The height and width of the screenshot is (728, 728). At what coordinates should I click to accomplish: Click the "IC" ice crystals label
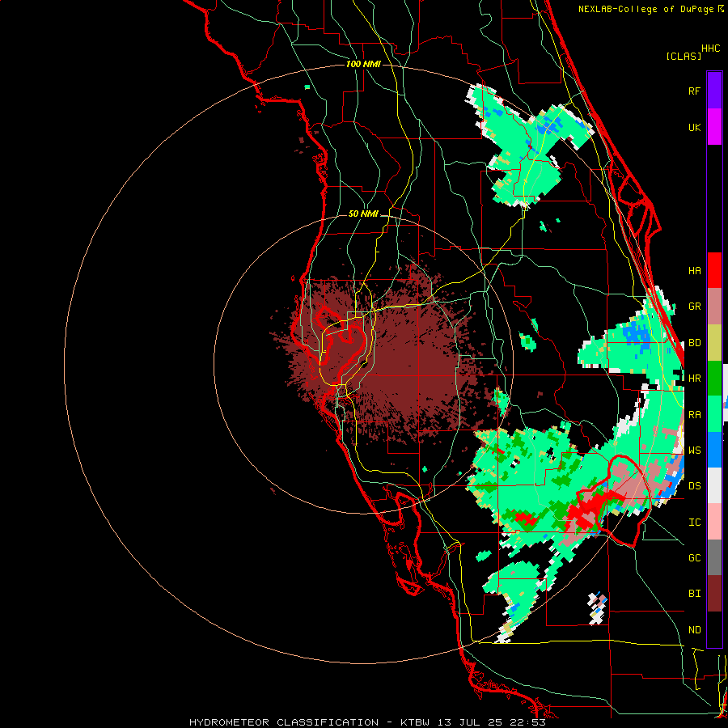[694, 523]
